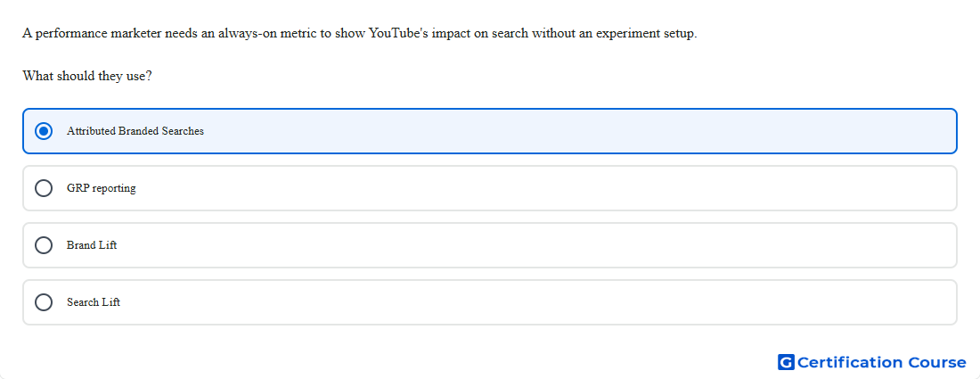Mark the Search Lift radio circle
Viewport: 980px width, 379px height.
(x=44, y=302)
